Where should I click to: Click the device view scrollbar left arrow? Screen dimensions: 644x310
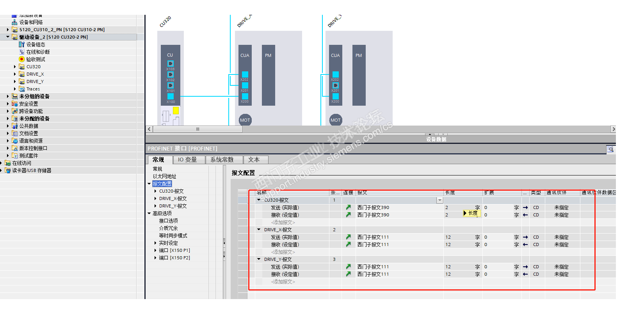tap(149, 129)
